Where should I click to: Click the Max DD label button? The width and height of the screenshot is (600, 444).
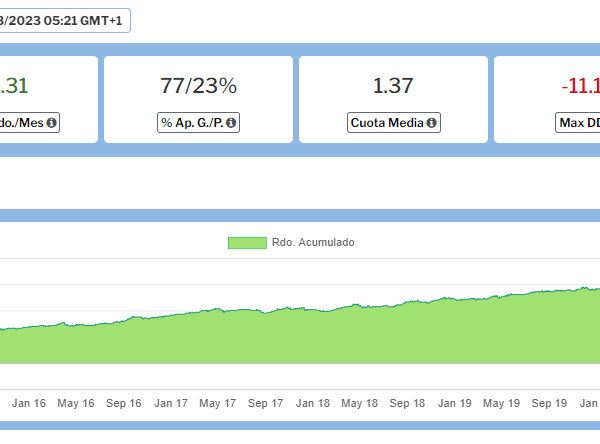click(x=579, y=123)
